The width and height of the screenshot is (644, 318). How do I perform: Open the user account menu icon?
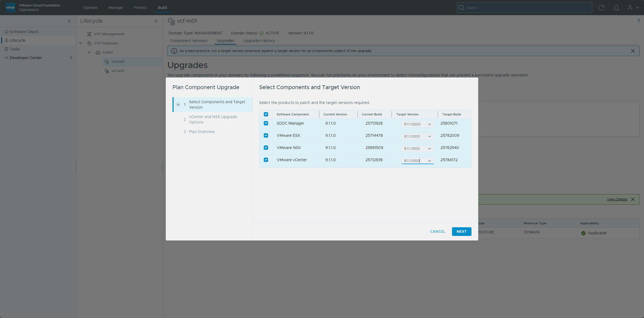[x=630, y=8]
